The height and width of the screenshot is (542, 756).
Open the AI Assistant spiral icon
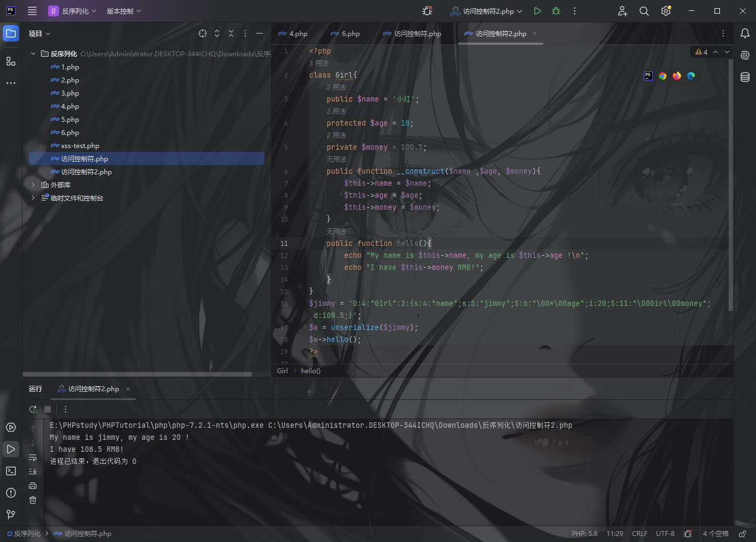(745, 55)
